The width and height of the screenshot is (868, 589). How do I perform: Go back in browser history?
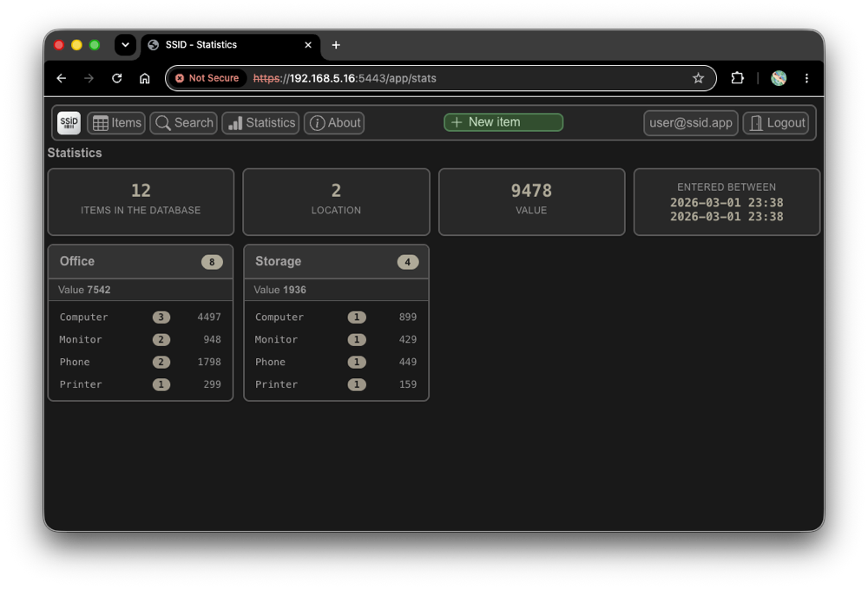tap(62, 79)
